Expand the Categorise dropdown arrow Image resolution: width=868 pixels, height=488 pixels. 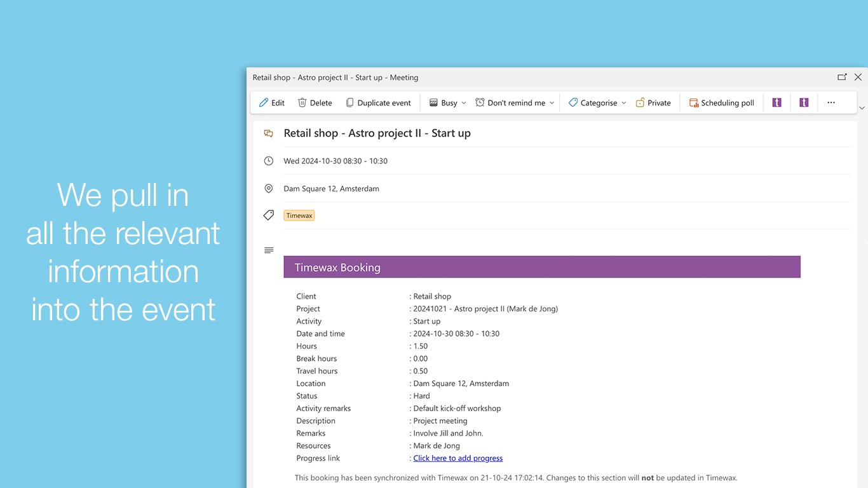624,103
